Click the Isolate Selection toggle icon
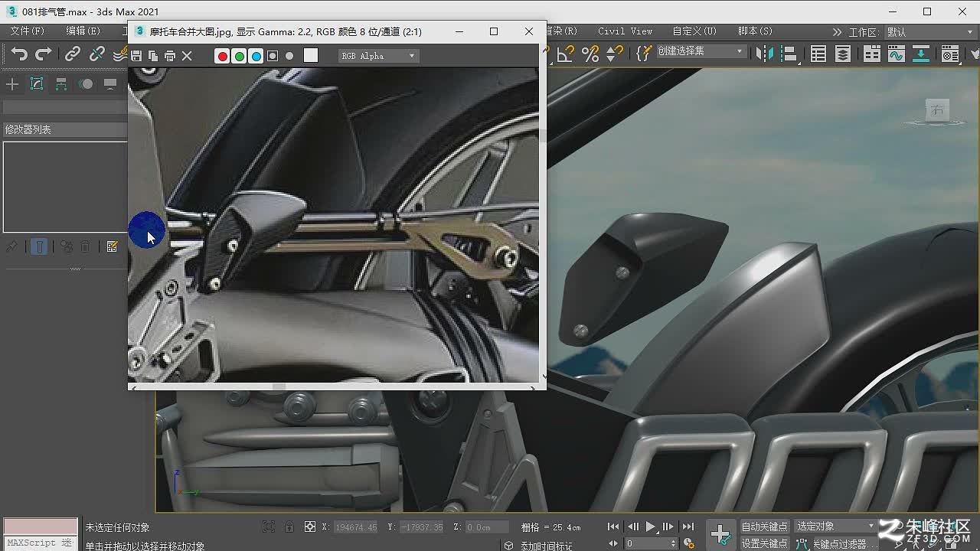 [269, 527]
